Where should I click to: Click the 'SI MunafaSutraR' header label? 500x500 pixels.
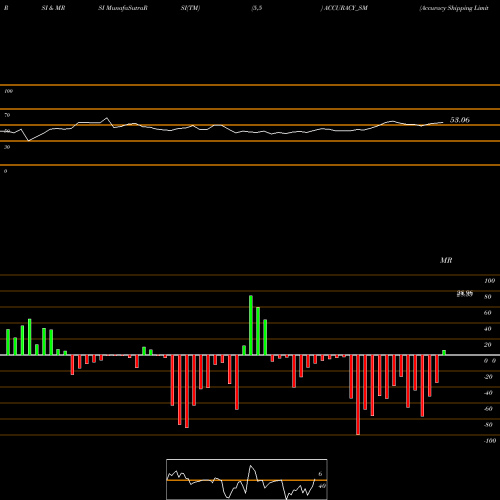point(123,8)
